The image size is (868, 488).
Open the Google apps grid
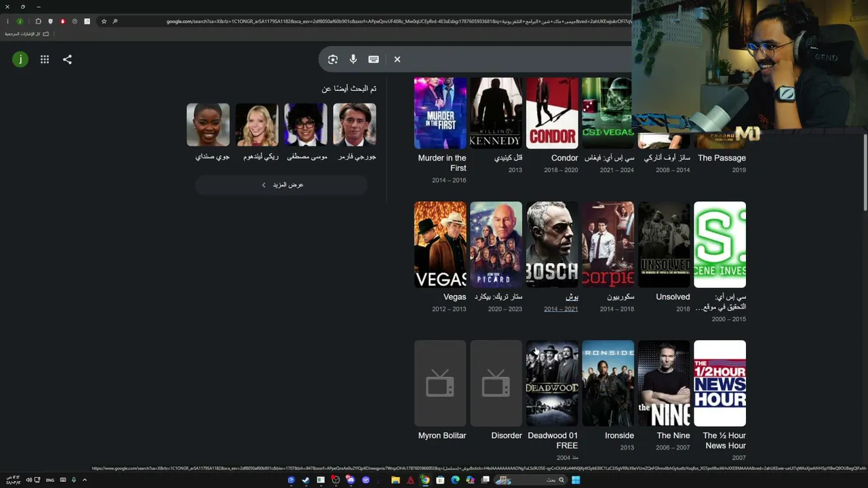click(x=45, y=60)
